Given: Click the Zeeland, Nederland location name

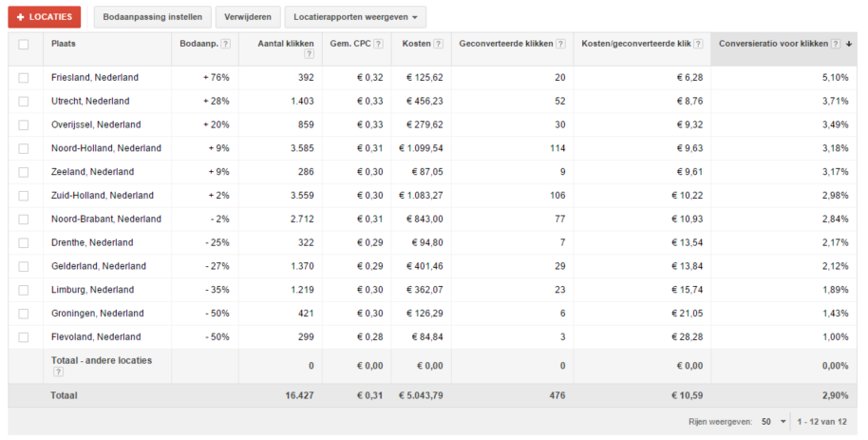Looking at the screenshot, I should coord(92,172).
